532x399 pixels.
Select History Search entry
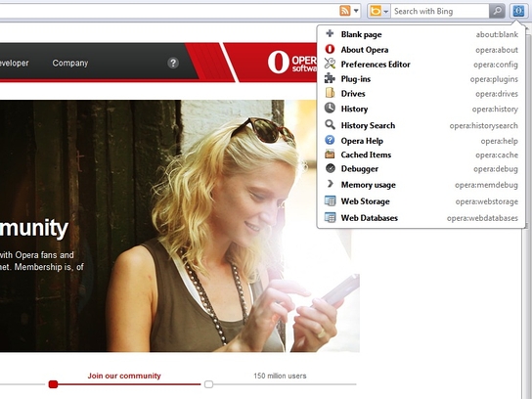421,125
